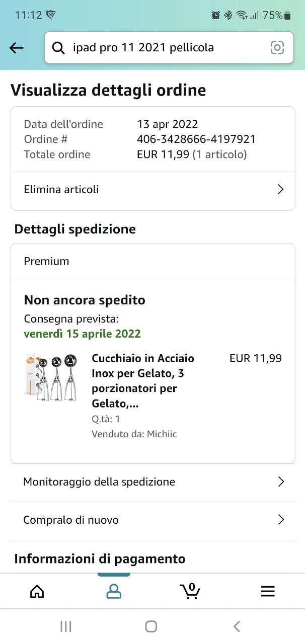Tap the magnifying glass search icon
305x644 pixels.
(x=58, y=48)
